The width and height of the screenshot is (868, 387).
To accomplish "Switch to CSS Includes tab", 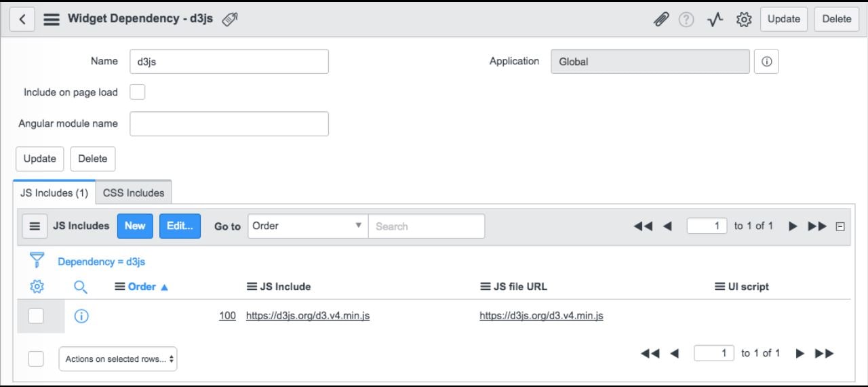I will (134, 192).
